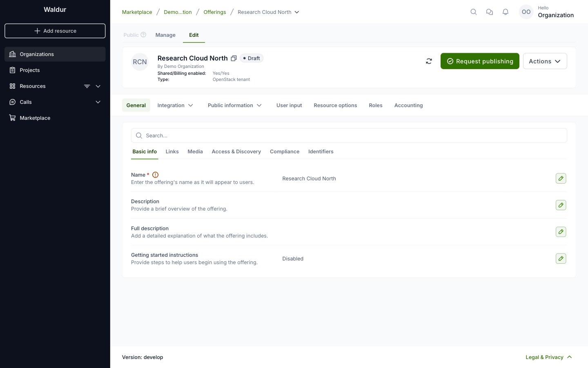The image size is (588, 368).
Task: Open the Integration dropdown tab
Action: point(175,105)
